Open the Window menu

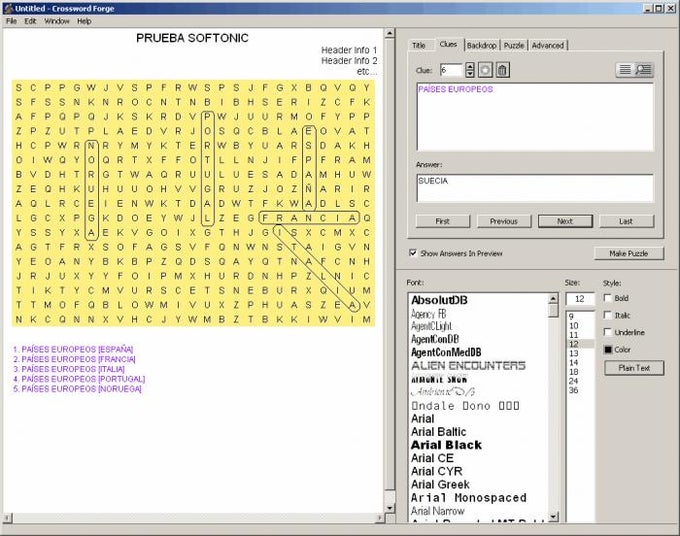[57, 21]
